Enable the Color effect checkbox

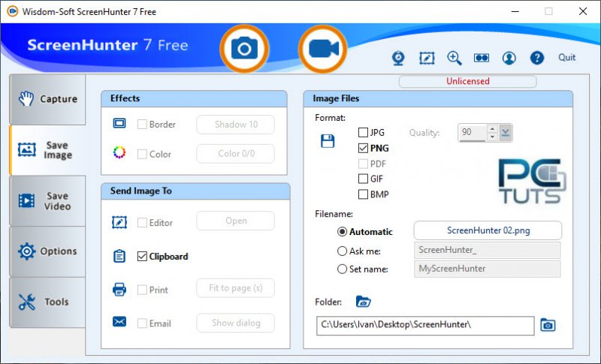pos(142,154)
